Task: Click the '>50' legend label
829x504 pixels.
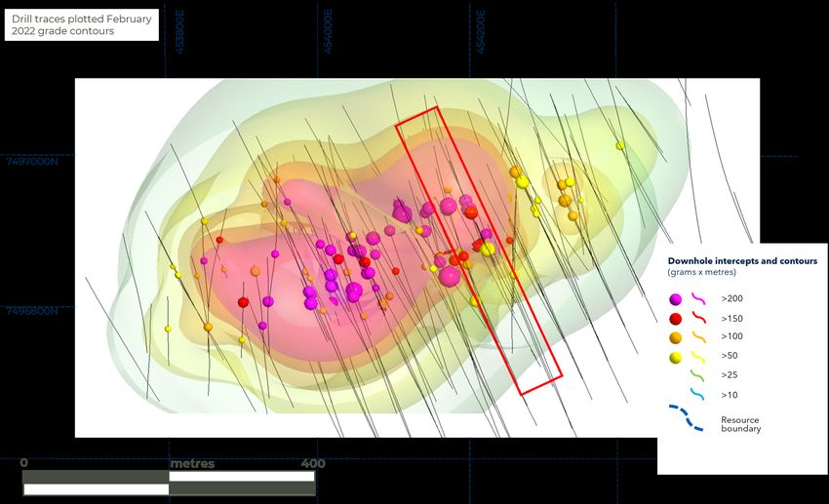Action: [730, 356]
